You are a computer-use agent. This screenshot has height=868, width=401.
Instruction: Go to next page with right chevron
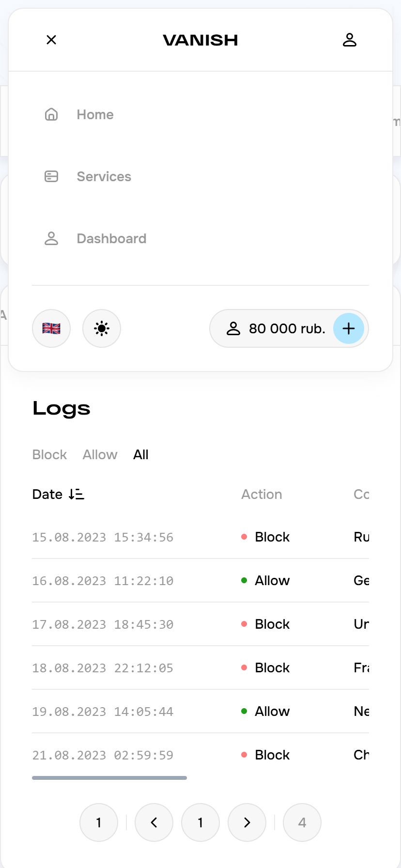(247, 822)
